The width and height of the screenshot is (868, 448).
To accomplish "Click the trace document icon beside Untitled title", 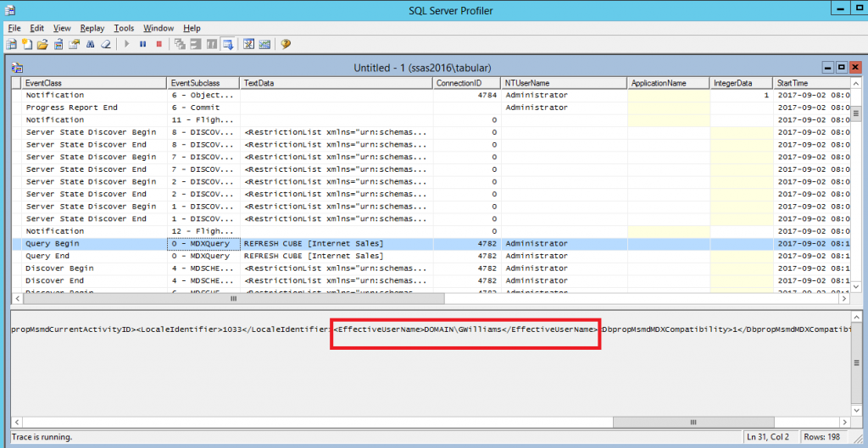I will pos(18,68).
